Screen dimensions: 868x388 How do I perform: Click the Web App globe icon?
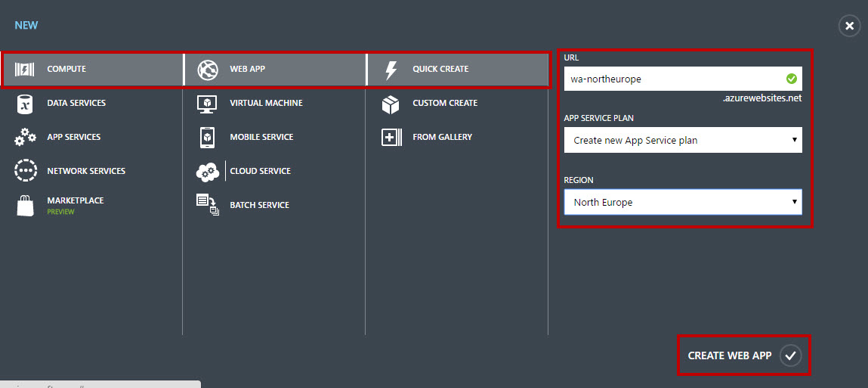pos(208,70)
